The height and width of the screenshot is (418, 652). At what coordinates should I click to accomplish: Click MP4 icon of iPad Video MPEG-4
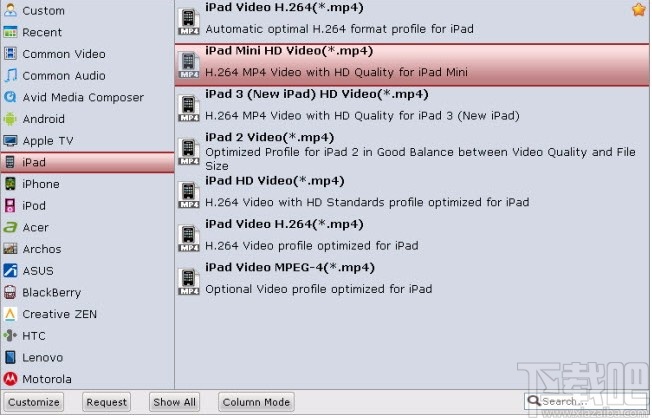[189, 282]
